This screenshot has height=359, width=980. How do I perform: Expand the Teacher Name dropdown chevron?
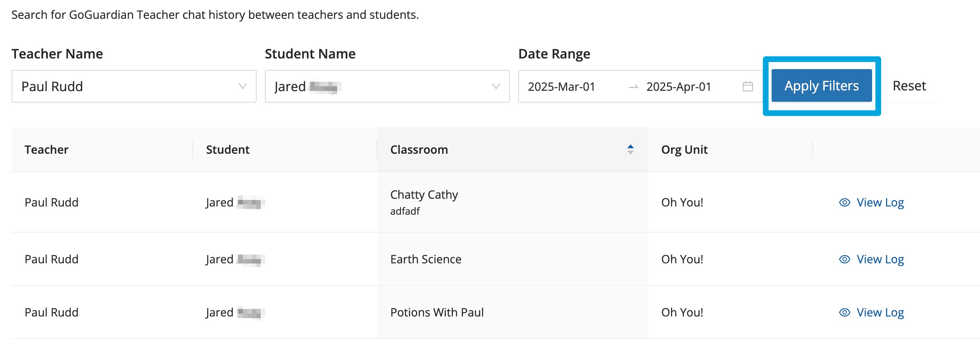[x=242, y=86]
